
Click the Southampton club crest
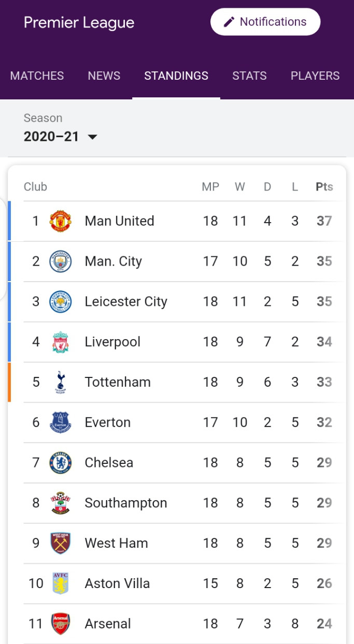(60, 503)
